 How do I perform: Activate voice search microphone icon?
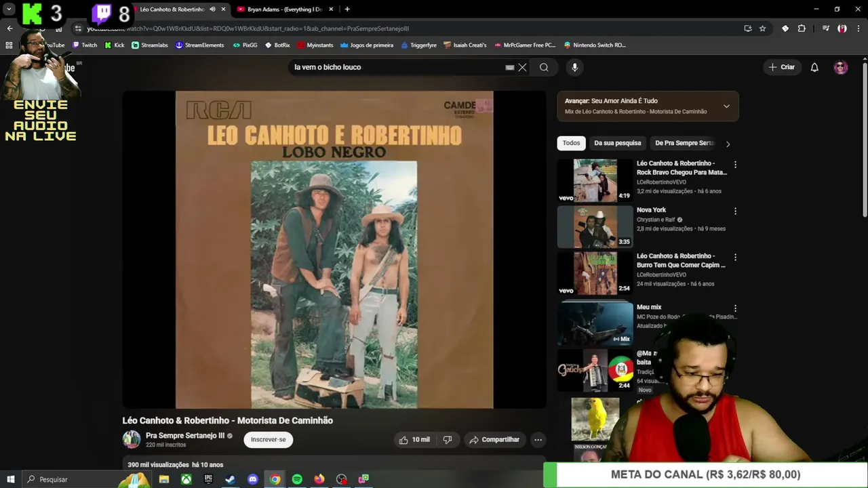574,67
